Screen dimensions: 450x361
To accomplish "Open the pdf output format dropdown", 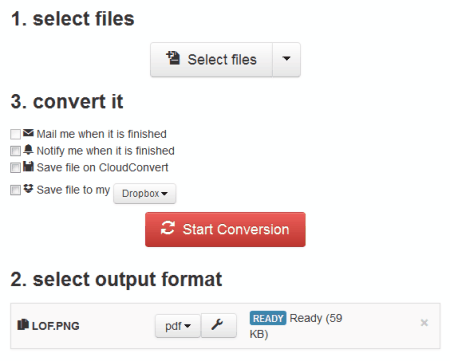I will [x=178, y=326].
